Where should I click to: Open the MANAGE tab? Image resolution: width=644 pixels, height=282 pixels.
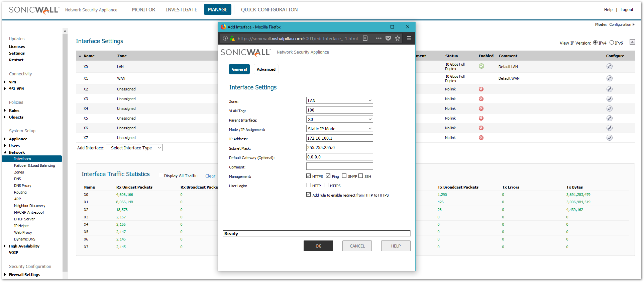click(x=218, y=10)
